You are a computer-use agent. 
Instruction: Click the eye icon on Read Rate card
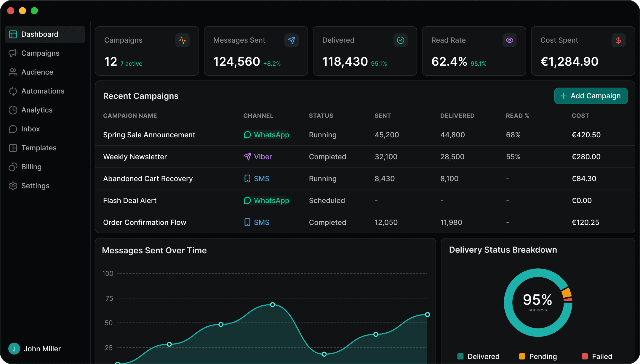[x=510, y=40]
